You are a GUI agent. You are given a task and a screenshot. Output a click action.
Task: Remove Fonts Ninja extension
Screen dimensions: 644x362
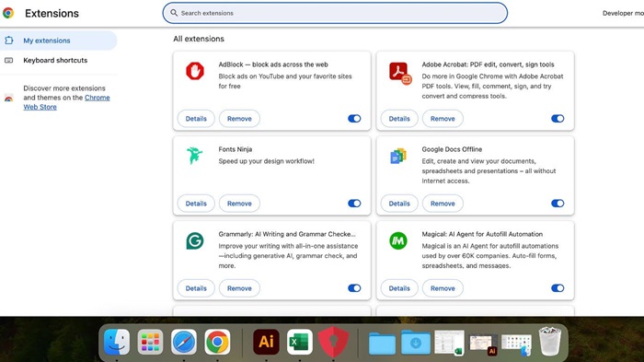[x=239, y=204]
